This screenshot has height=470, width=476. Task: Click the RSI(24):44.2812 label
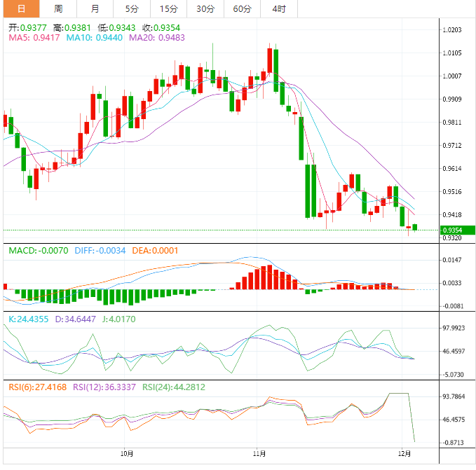(x=174, y=387)
